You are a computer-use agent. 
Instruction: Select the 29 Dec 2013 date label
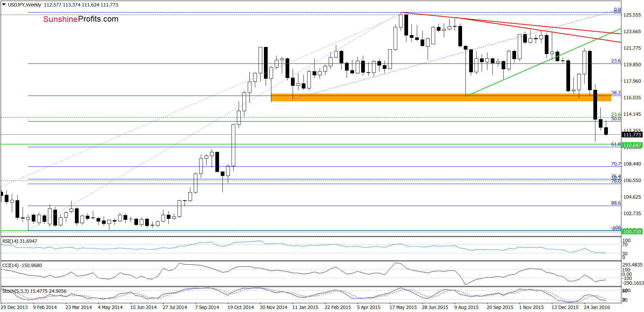(14, 307)
